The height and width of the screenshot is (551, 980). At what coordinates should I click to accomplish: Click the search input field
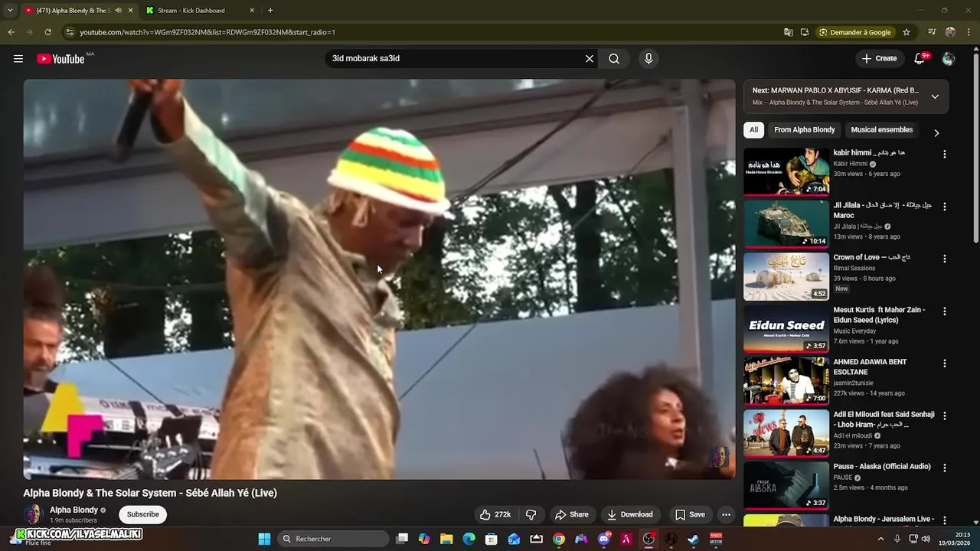456,59
